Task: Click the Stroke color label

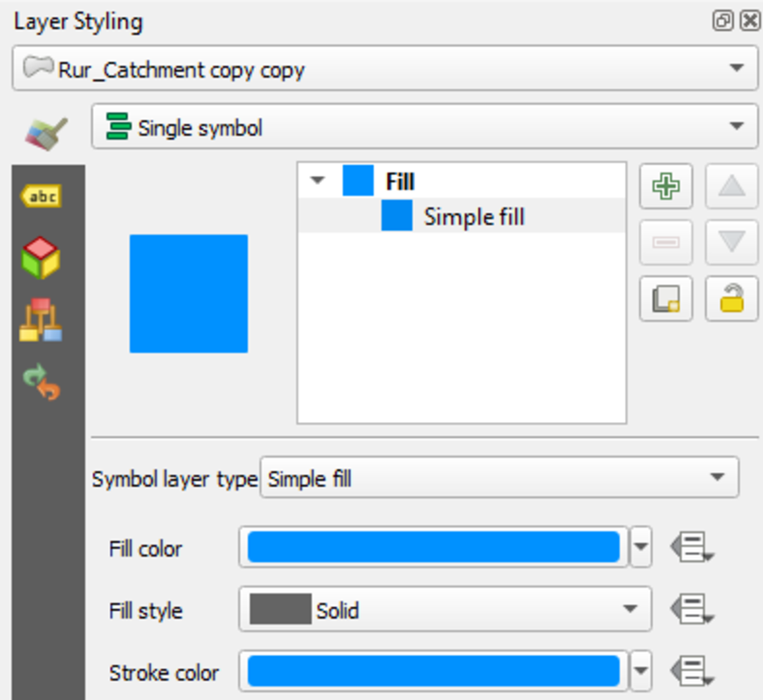Action: pos(164,673)
